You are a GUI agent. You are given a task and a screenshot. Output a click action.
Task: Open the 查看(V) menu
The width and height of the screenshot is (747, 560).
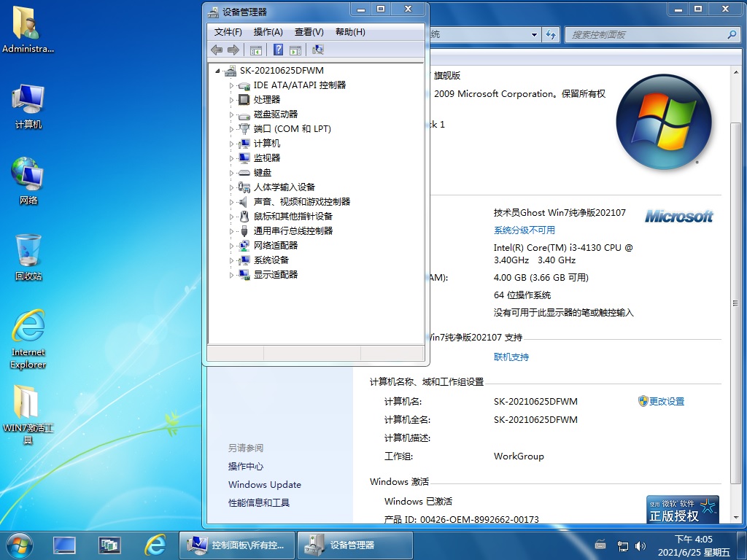[309, 32]
